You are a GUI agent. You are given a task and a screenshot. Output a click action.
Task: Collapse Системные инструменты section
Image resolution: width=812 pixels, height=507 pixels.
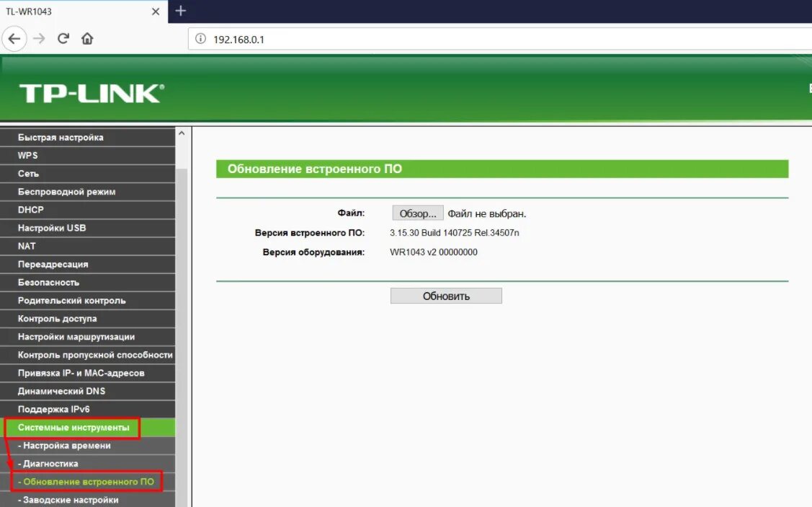pos(87,428)
